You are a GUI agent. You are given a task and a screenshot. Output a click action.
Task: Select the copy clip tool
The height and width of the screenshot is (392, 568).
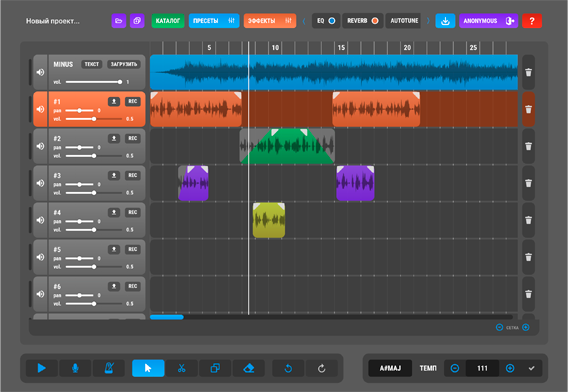coord(215,368)
